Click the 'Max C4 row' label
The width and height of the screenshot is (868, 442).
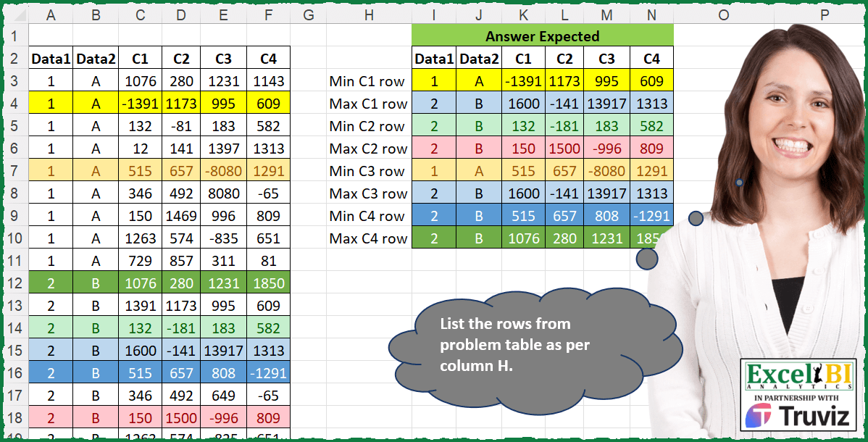368,238
